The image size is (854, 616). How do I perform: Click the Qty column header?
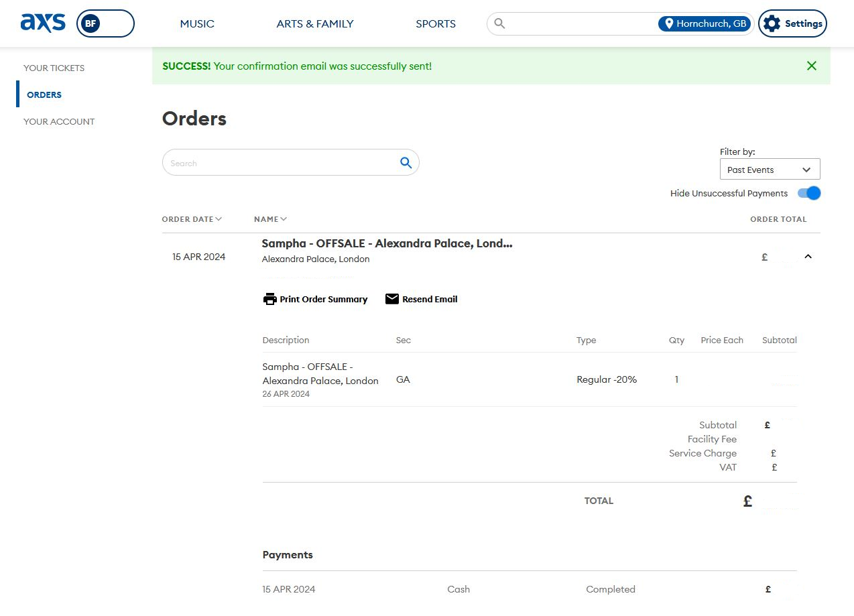(676, 340)
